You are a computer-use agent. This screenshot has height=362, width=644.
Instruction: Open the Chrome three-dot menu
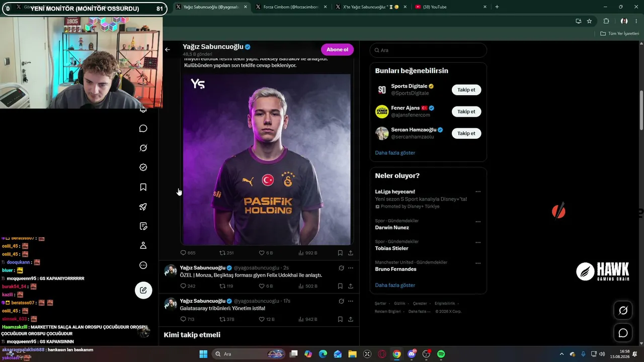pos(636,21)
